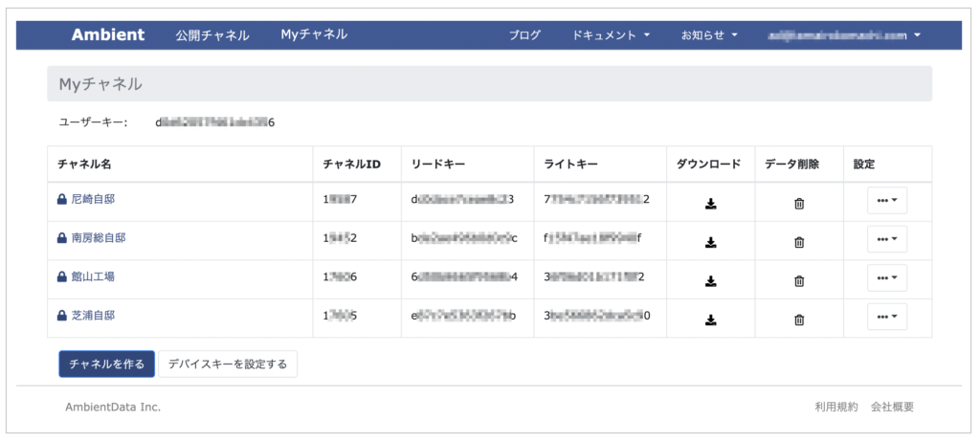The image size is (980, 442).
Task: Click the チャネルを作る button
Action: [106, 364]
